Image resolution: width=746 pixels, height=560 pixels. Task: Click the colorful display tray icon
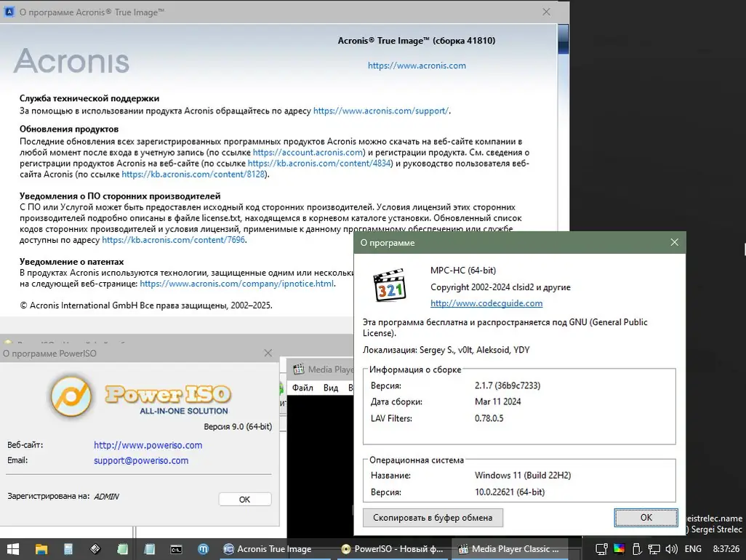click(619, 549)
